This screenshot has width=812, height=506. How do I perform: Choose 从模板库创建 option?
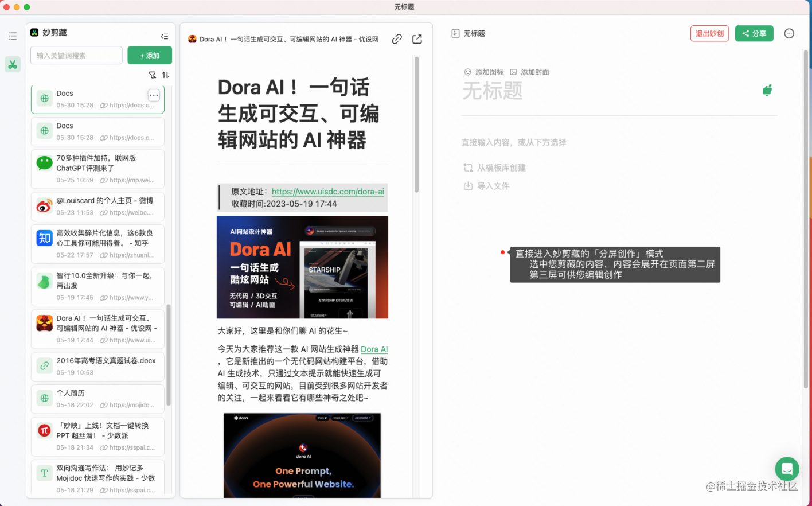coord(494,168)
